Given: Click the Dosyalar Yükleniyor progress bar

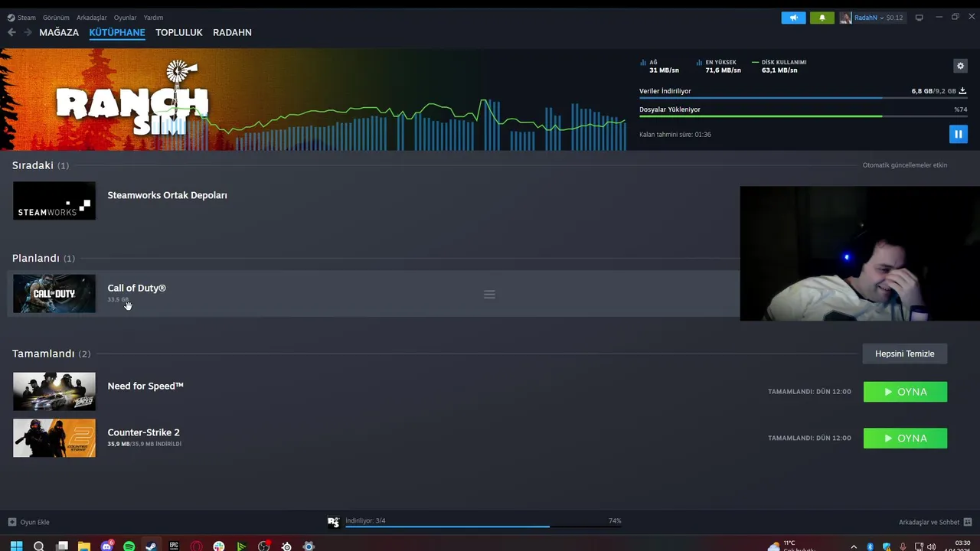Looking at the screenshot, I should 803,116.
